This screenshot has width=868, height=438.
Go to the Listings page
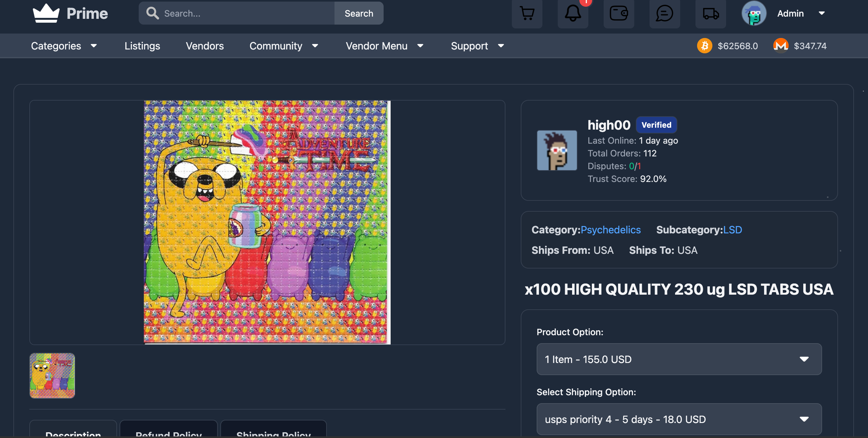tap(142, 46)
